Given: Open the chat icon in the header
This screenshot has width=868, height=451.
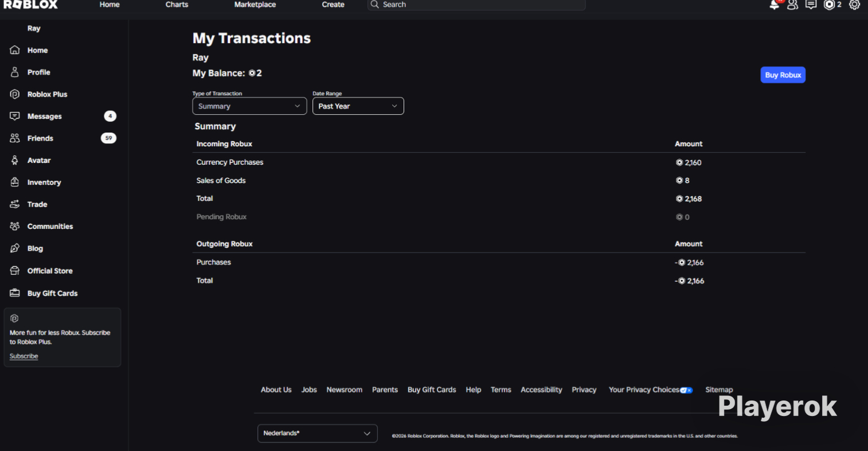Looking at the screenshot, I should point(811,5).
